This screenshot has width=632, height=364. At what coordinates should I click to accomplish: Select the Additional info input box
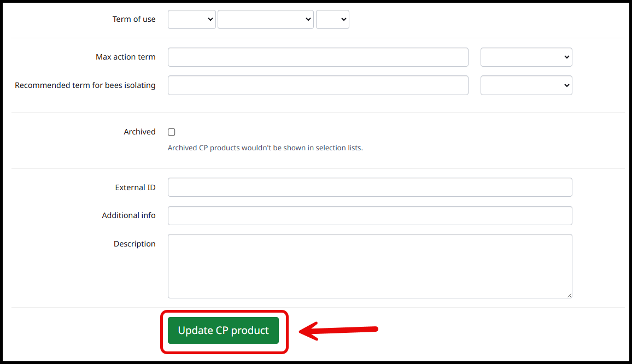370,215
